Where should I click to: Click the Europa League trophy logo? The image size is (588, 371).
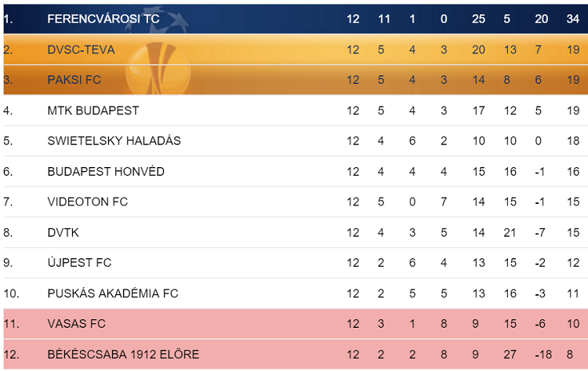pos(158,67)
